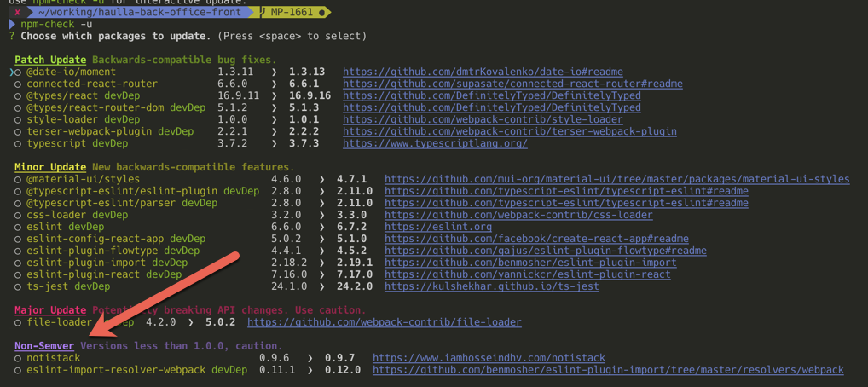This screenshot has height=387, width=868.
Task: Open benmosher eslint-plugin-import link
Action: coord(530,263)
